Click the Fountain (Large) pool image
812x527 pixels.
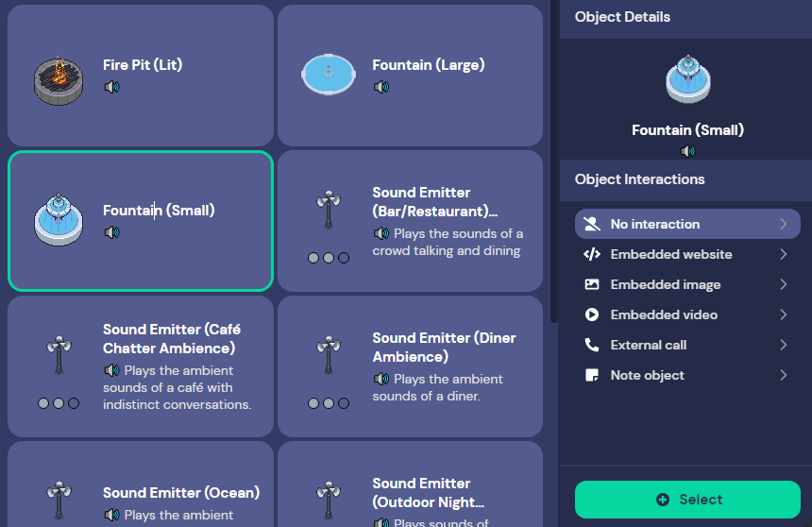point(329,74)
